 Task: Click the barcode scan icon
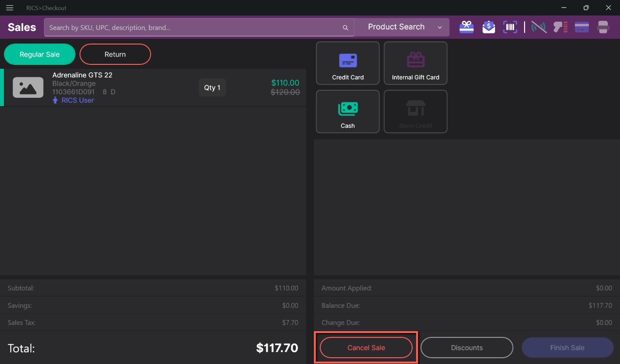(x=510, y=27)
